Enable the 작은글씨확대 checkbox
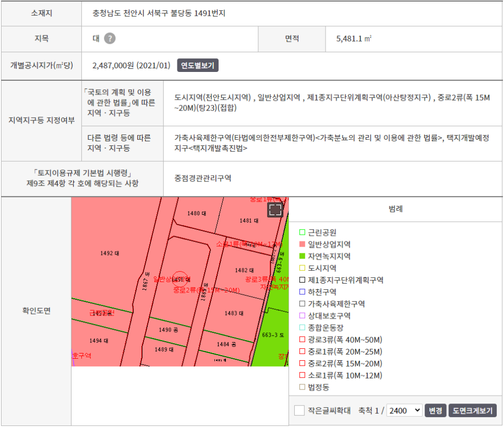The height and width of the screenshot is (427, 504). click(x=299, y=410)
